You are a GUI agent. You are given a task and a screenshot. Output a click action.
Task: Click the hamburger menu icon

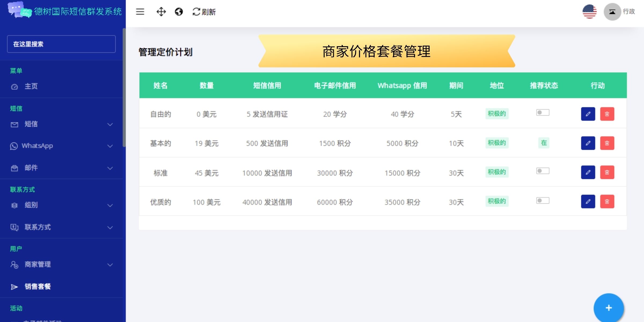pyautogui.click(x=140, y=12)
